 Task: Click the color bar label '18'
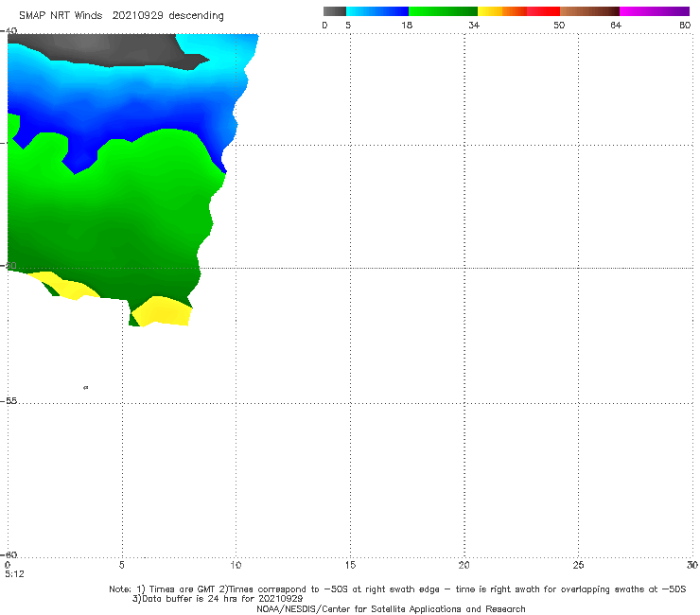407,26
